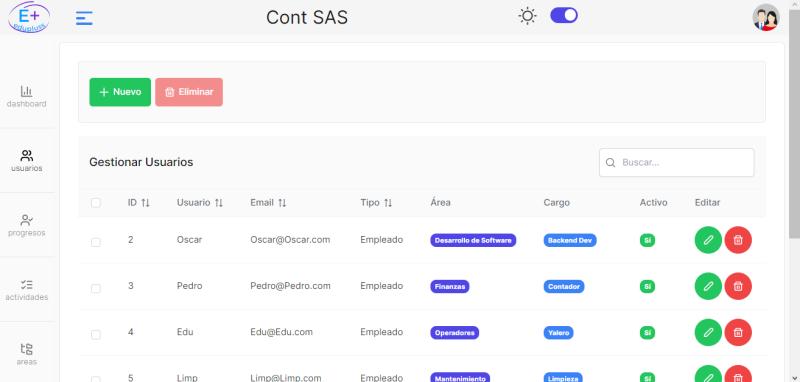
Task: Click the Activo column header
Action: point(653,202)
